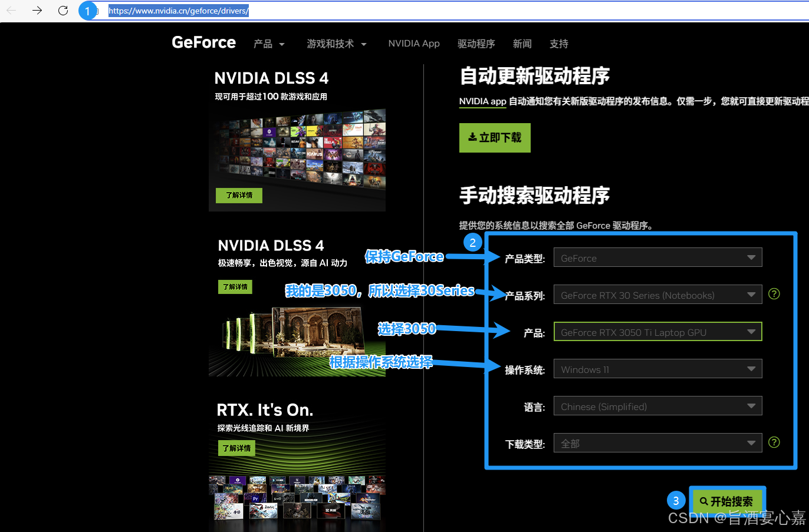Screen dimensions: 809x532
Task: Click the 语言 field label
Action: pos(534,407)
